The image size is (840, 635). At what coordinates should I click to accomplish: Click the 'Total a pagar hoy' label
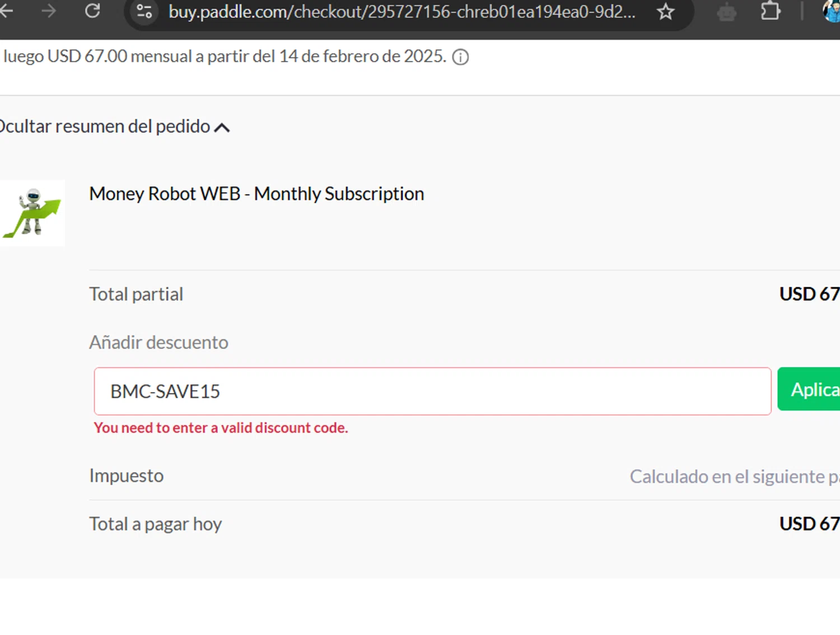click(x=155, y=524)
